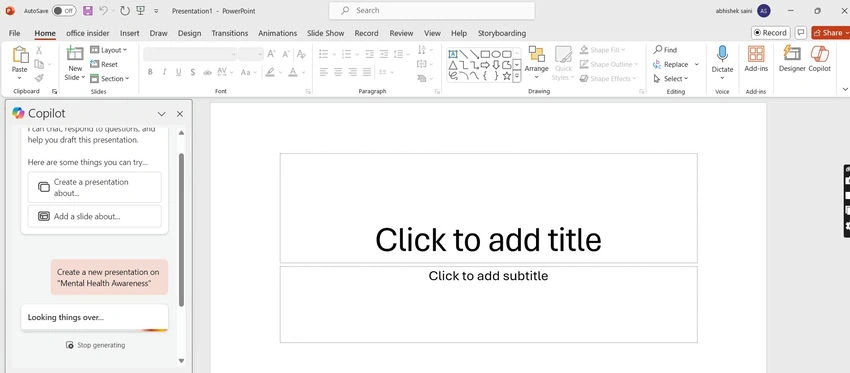Click the Paste button
Screen dimensions: 850x373
tap(20, 63)
